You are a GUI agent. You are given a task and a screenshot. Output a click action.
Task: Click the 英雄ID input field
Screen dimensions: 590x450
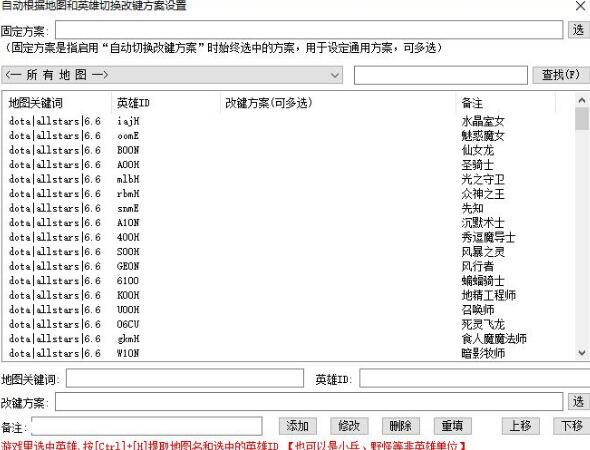click(474, 378)
